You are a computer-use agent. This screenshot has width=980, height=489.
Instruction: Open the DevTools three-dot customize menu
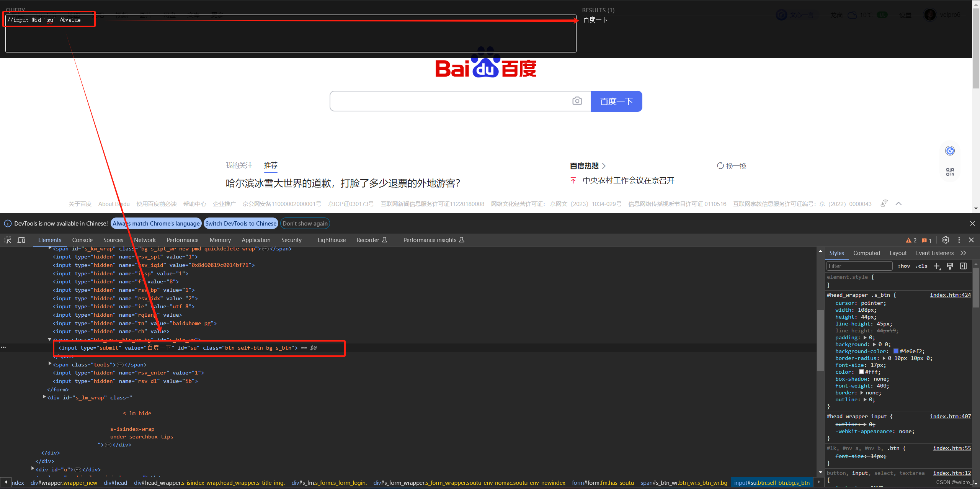tap(959, 240)
